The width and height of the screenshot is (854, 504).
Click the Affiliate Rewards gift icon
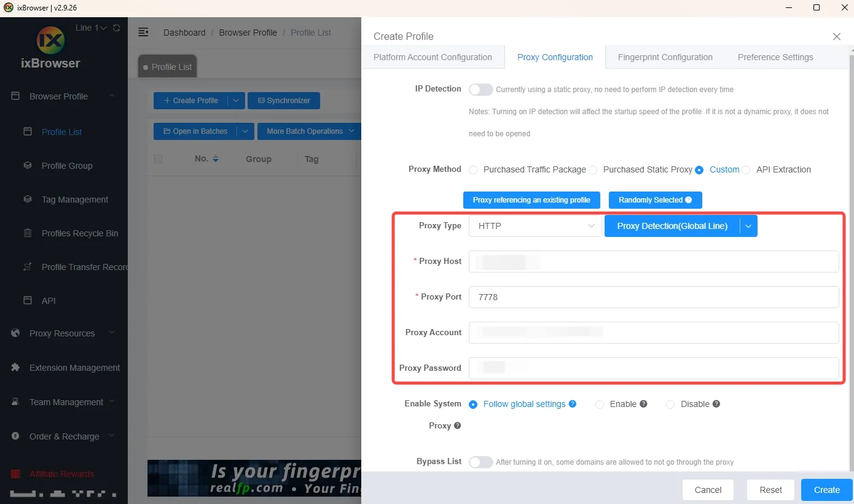15,474
